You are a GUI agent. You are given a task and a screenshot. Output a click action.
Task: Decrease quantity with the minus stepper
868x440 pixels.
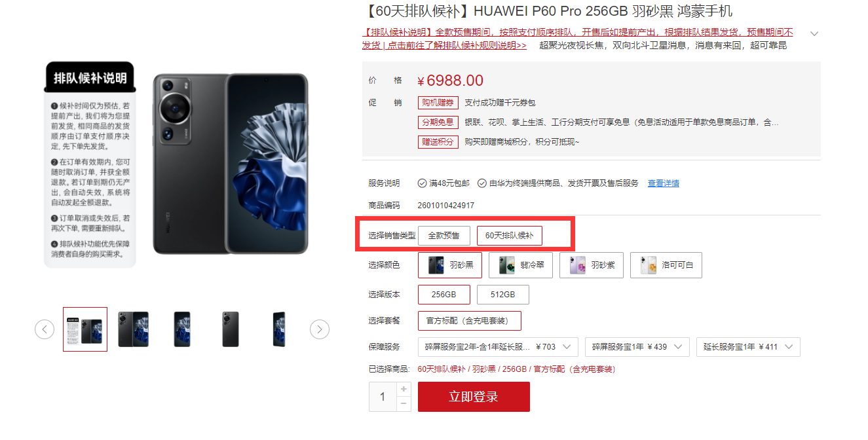pyautogui.click(x=404, y=404)
